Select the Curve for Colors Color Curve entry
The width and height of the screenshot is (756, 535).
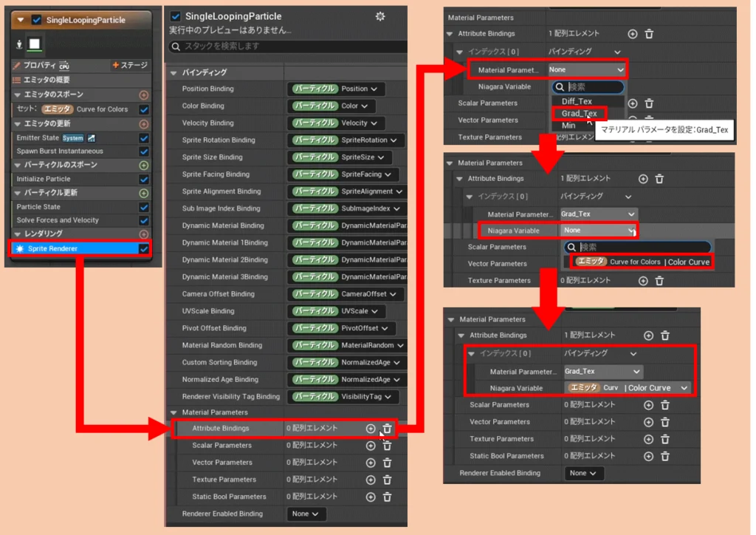pos(639,262)
